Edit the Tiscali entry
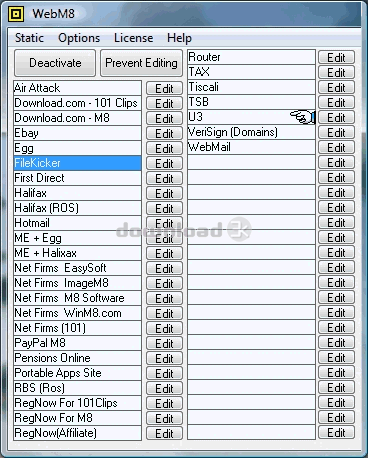This screenshot has height=458, width=368. tap(336, 87)
